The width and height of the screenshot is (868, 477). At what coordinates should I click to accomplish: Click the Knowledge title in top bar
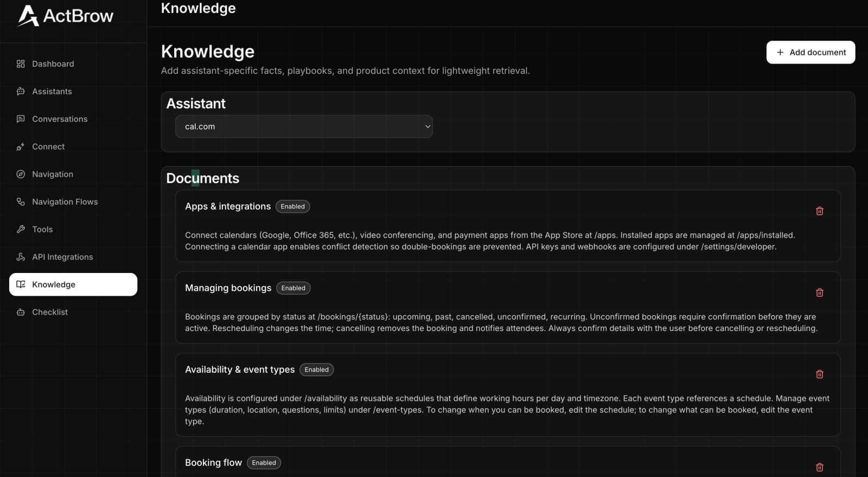point(199,8)
